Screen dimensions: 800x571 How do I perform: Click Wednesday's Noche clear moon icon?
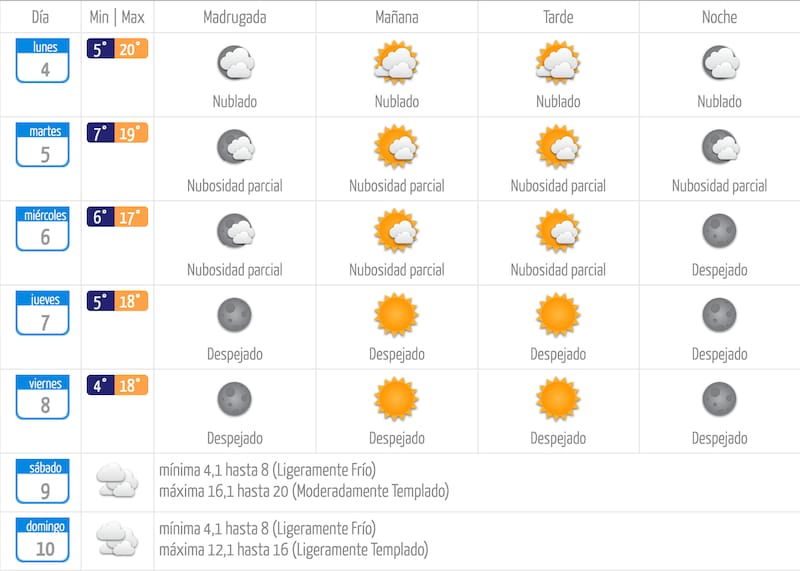click(719, 231)
